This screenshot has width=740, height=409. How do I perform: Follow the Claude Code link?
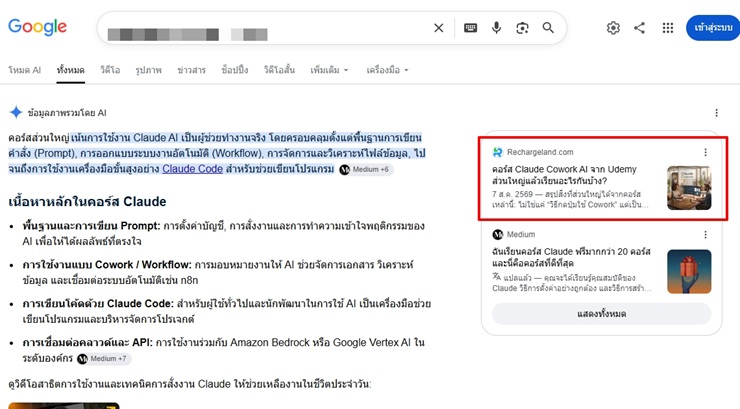(x=193, y=168)
